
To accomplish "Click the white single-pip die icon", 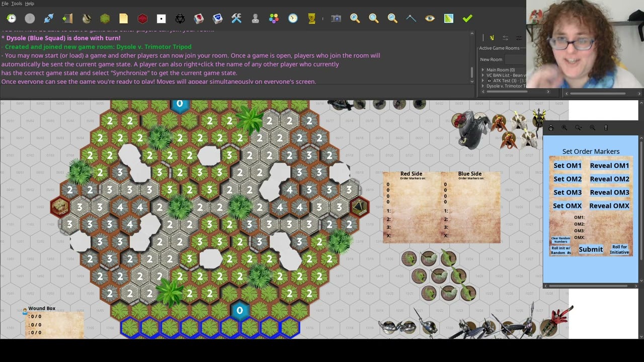I will [161, 19].
